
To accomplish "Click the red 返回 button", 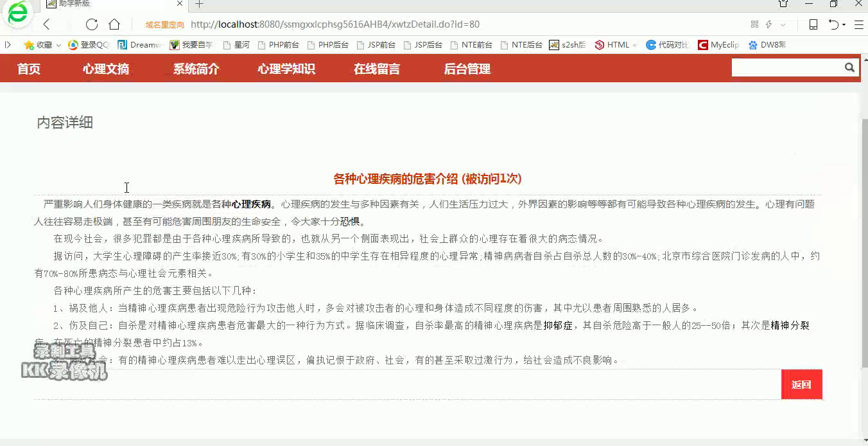I will coord(801,384).
